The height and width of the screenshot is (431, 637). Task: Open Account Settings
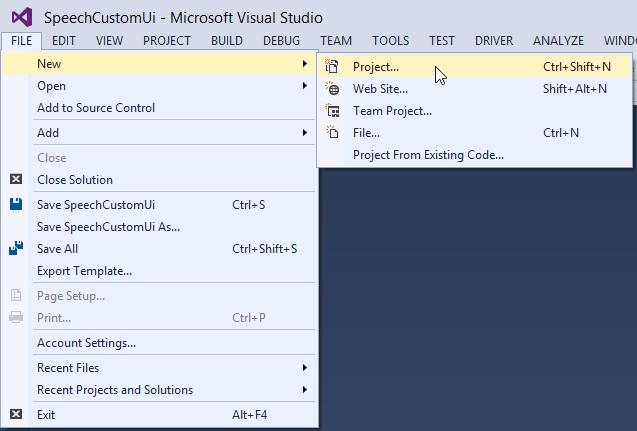[x=86, y=343]
